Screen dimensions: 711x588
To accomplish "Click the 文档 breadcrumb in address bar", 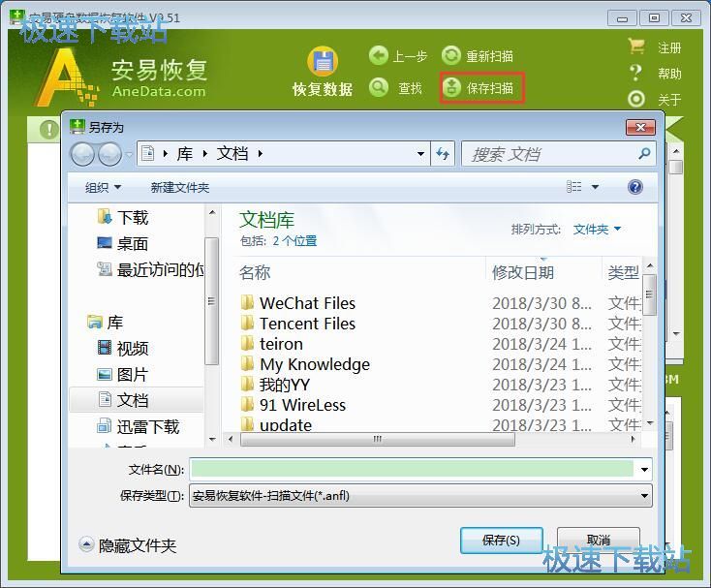I will point(232,154).
